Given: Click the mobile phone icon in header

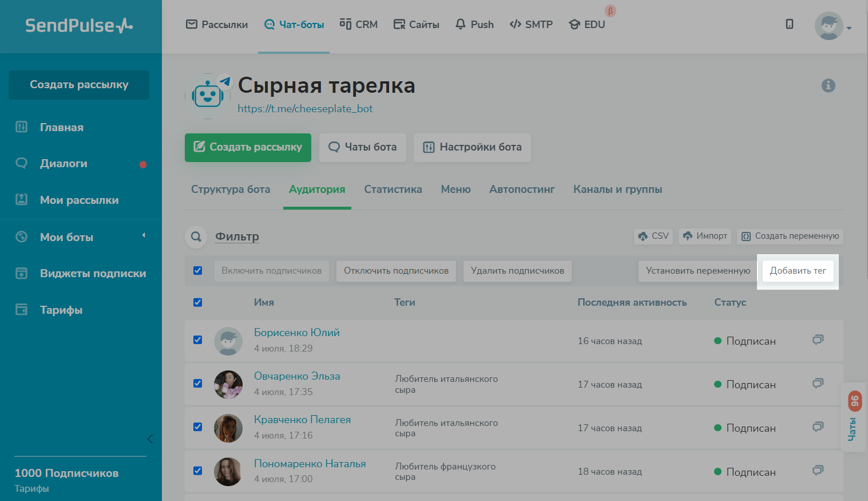Looking at the screenshot, I should (789, 24).
